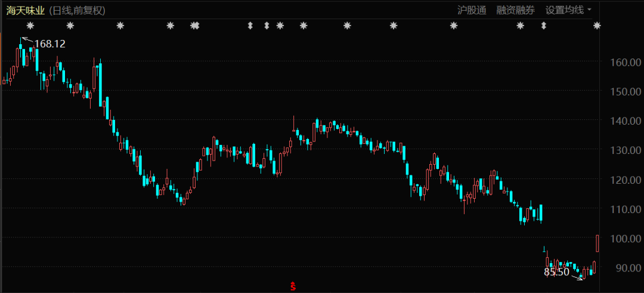The height and width of the screenshot is (293, 644).
Task: Click the 100.00 price axis label
Action: [x=626, y=239]
